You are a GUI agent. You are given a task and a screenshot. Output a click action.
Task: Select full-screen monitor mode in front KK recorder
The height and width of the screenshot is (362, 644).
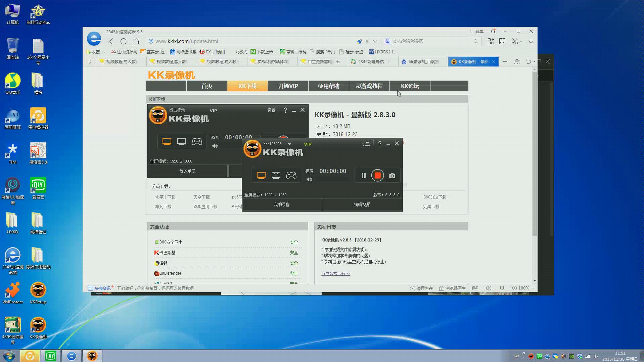coord(261,175)
